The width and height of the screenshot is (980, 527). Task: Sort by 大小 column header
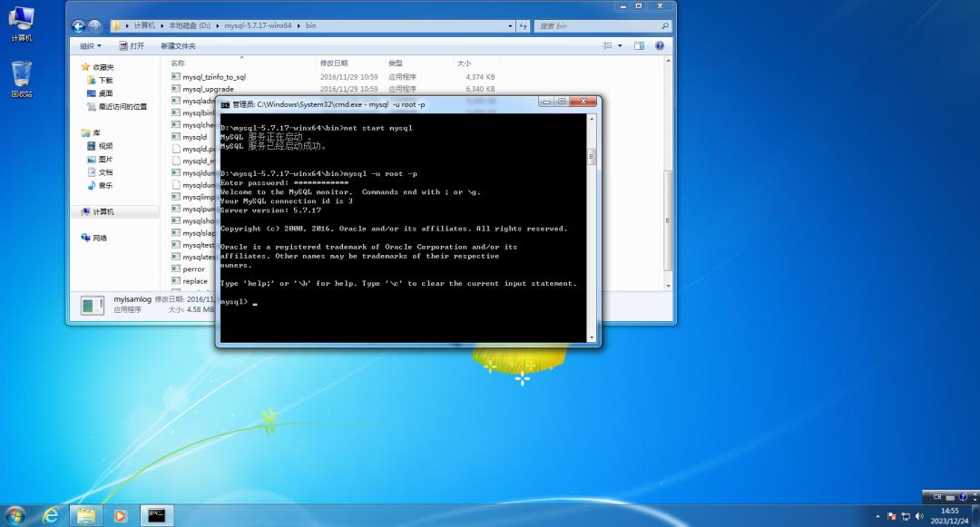click(464, 63)
